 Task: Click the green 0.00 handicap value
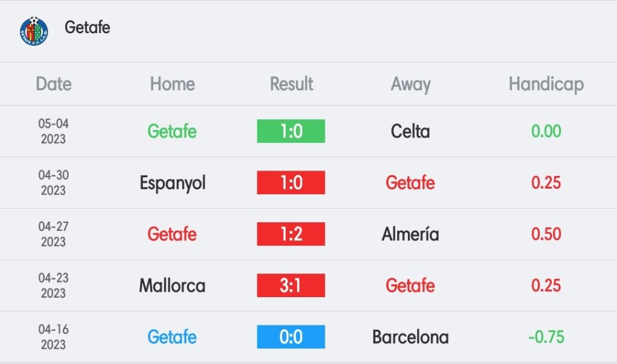546,131
